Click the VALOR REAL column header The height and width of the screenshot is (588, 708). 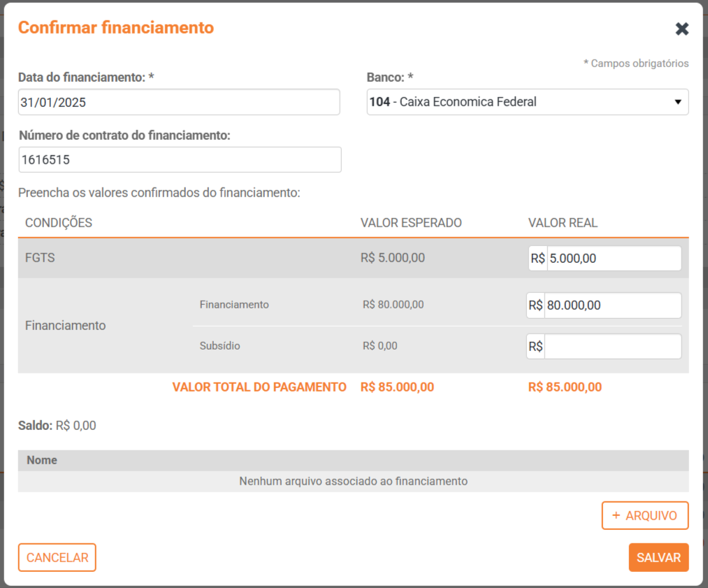[563, 224]
